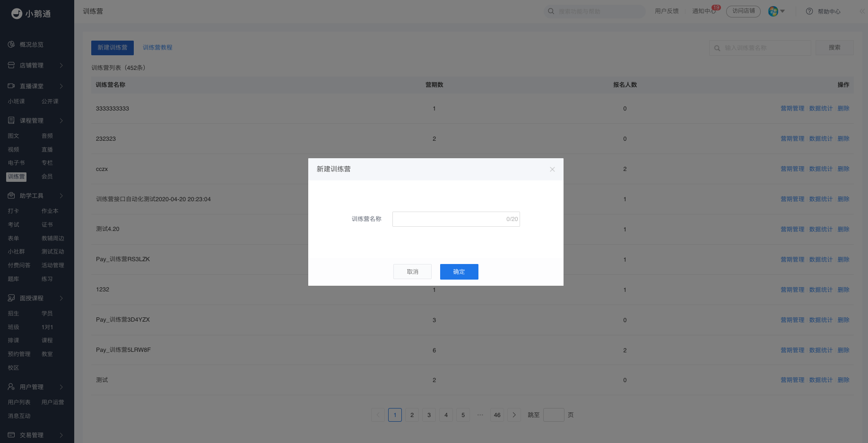Image resolution: width=868 pixels, height=443 pixels.
Task: Click 营期管理 for 3333333333
Action: pos(792,109)
